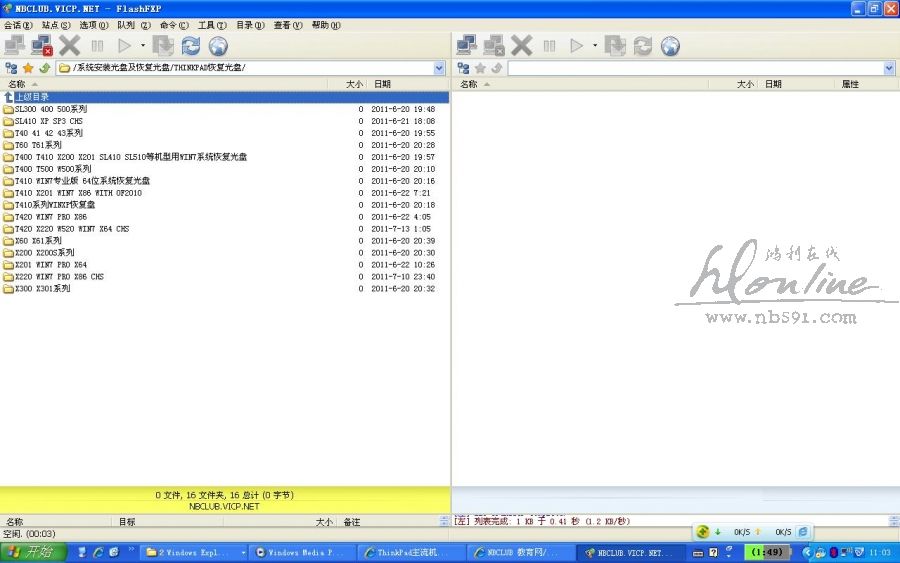This screenshot has width=900, height=563.
Task: Select the T420 WIN7 PRO X86 folder
Action: coord(50,217)
